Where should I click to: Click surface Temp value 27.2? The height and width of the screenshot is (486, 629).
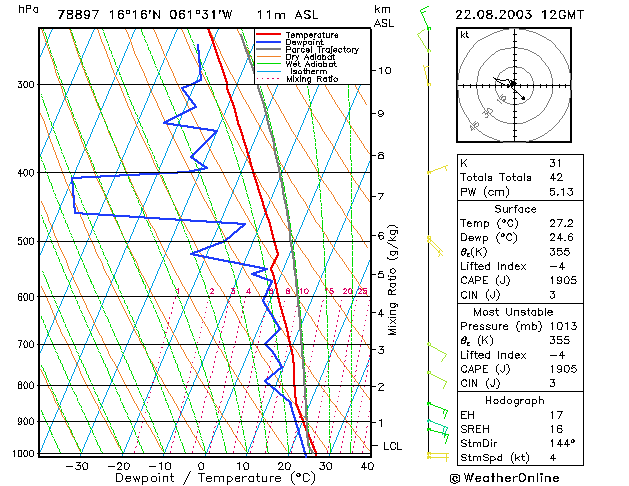point(561,223)
